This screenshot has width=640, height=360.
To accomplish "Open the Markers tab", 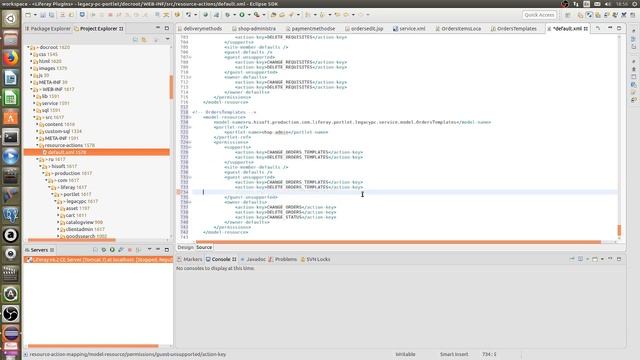I will pyautogui.click(x=190, y=259).
